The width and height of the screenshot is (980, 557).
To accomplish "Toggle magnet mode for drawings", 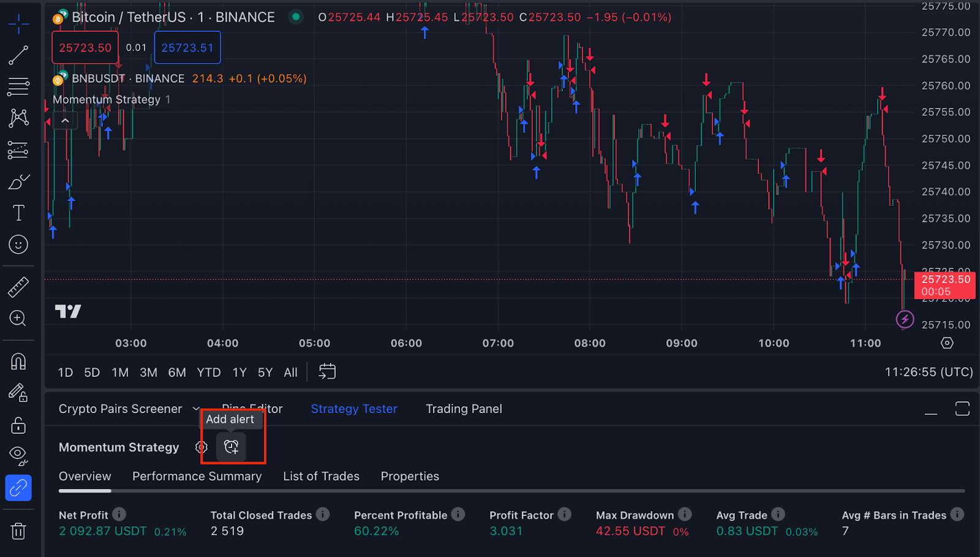I will (18, 361).
